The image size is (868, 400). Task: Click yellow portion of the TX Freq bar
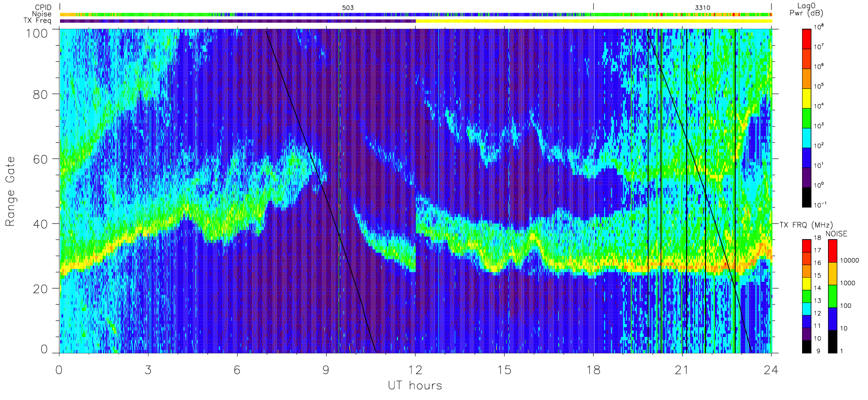pos(593,21)
